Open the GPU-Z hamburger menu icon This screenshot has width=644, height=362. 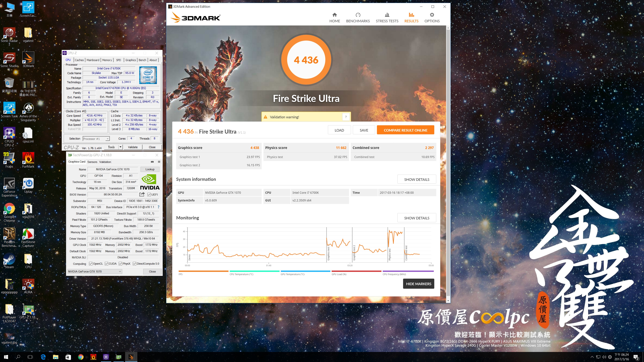pos(159,162)
